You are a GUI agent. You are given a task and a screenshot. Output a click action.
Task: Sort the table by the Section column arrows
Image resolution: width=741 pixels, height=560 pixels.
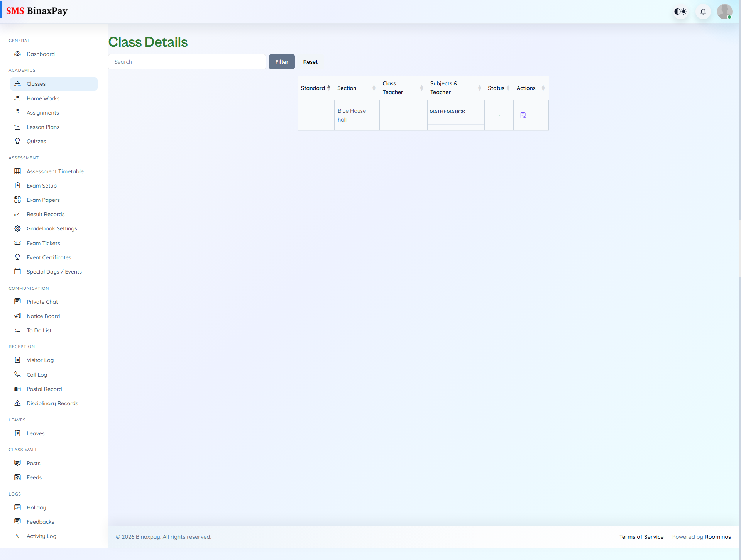[x=374, y=88]
